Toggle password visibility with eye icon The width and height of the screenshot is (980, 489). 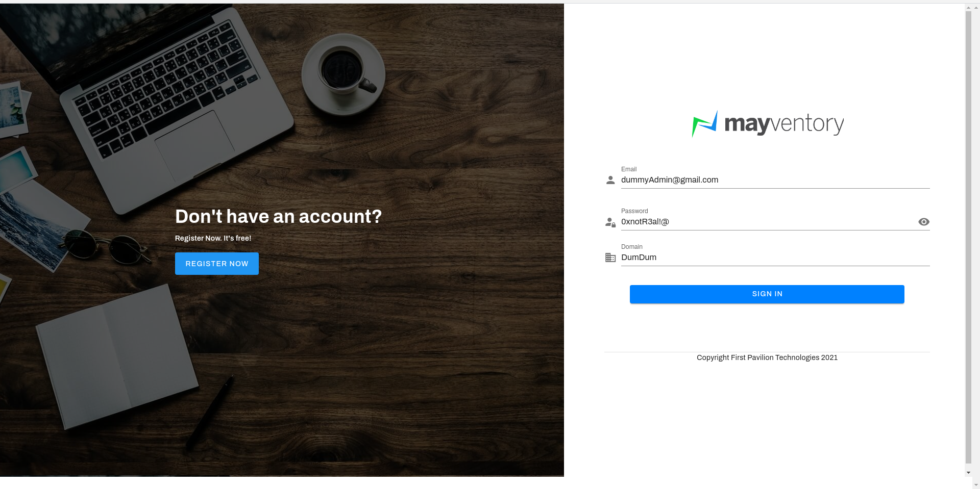(x=924, y=222)
